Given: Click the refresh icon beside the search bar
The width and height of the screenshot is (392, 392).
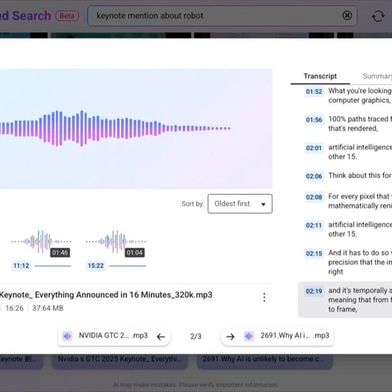Looking at the screenshot, I should 378,16.
